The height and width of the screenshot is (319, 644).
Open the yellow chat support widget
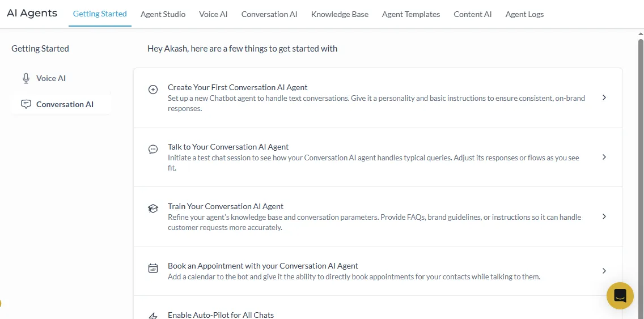[620, 295]
